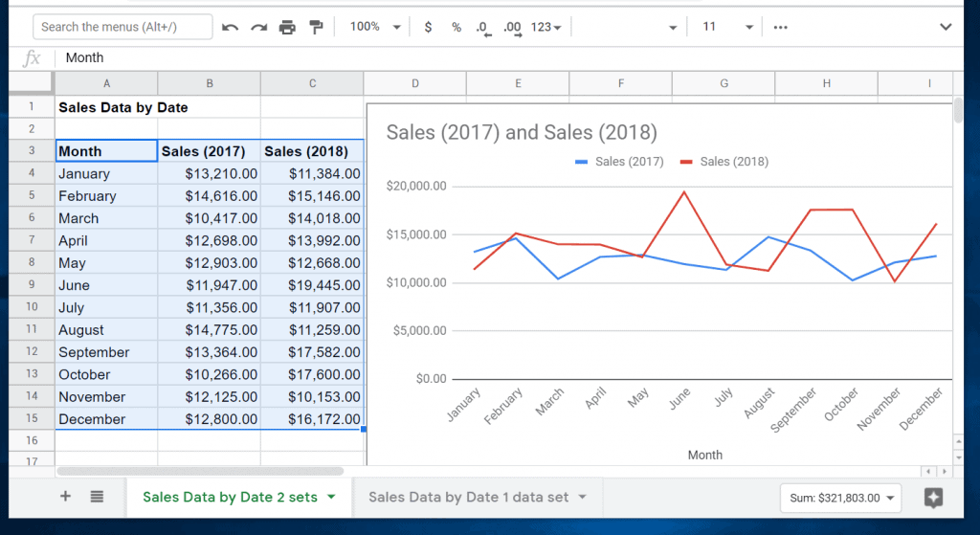This screenshot has height=535, width=980.
Task: Click the redo arrow icon
Action: tap(258, 27)
